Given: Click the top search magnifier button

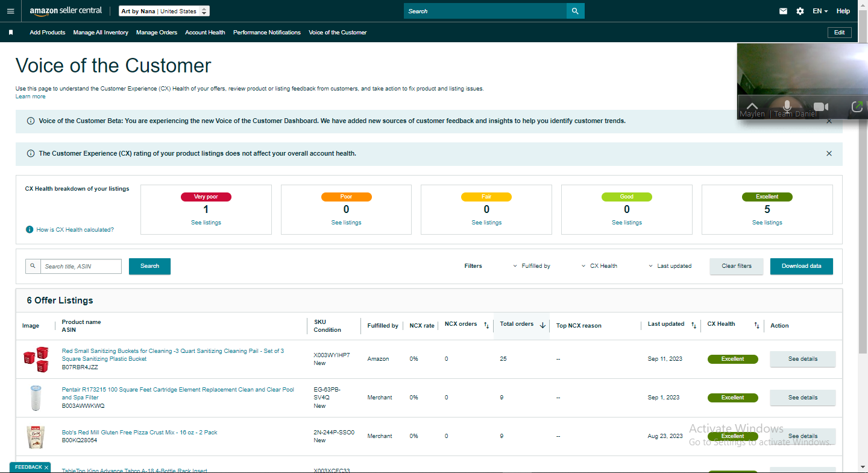Looking at the screenshot, I should [575, 11].
